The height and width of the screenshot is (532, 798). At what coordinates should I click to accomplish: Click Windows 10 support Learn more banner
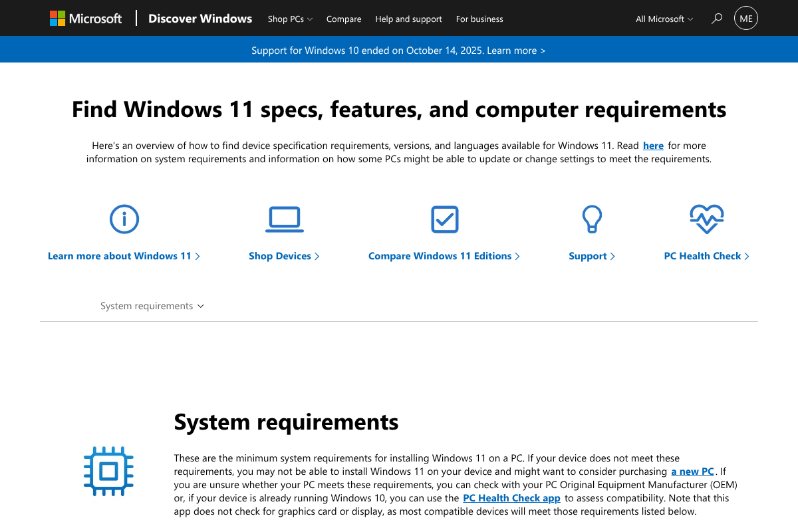click(x=398, y=51)
